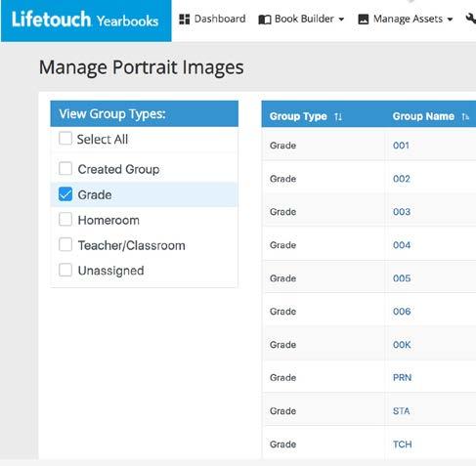Viewport: 476px width, 466px height.
Task: Open group 001 link
Action: pyautogui.click(x=401, y=146)
